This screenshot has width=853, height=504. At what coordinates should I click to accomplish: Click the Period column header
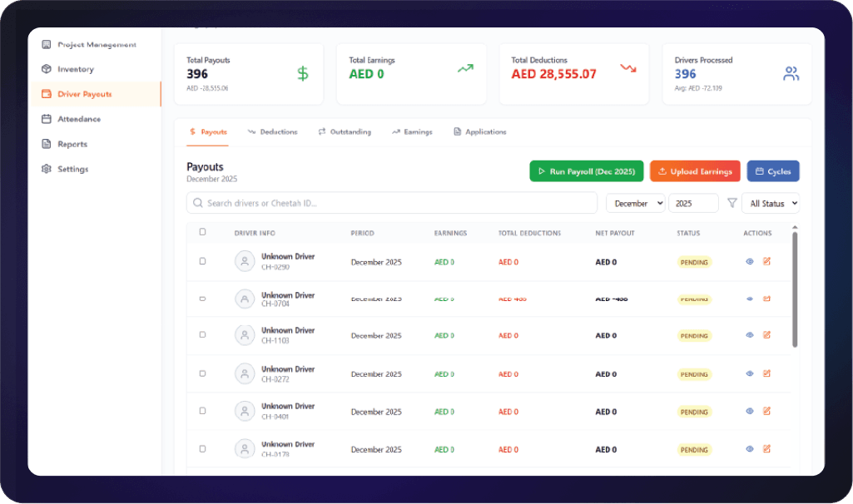click(x=362, y=233)
